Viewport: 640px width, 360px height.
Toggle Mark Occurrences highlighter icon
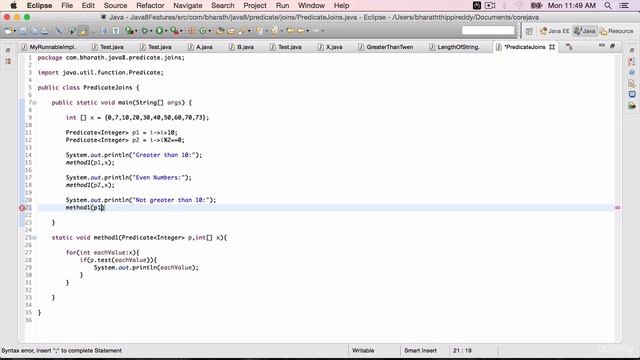[x=83, y=31]
